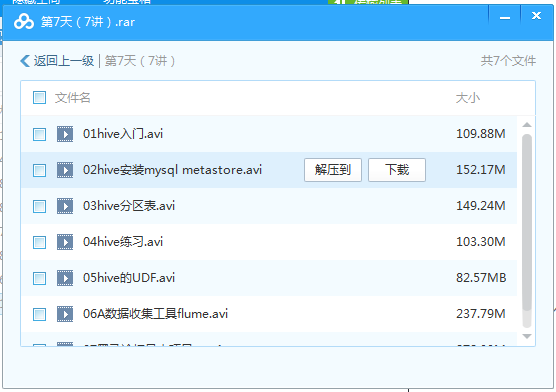Tick the checkbox for 05hive的UDF.avi
This screenshot has height=392, width=556.
39,278
